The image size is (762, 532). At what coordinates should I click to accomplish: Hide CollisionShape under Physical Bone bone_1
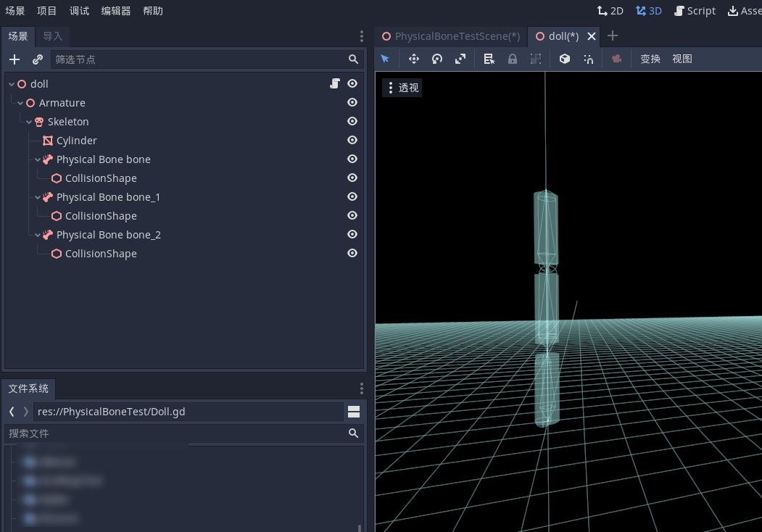click(x=352, y=215)
